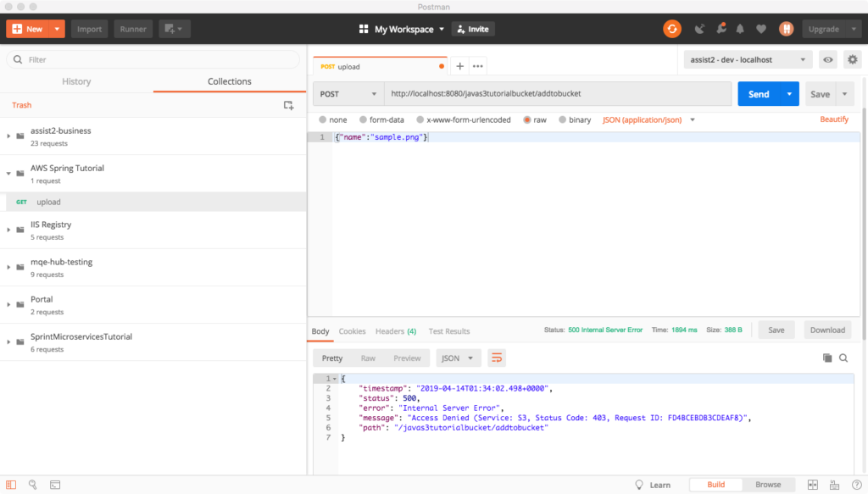Open notifications bell icon
This screenshot has width=868, height=494.
740,29
